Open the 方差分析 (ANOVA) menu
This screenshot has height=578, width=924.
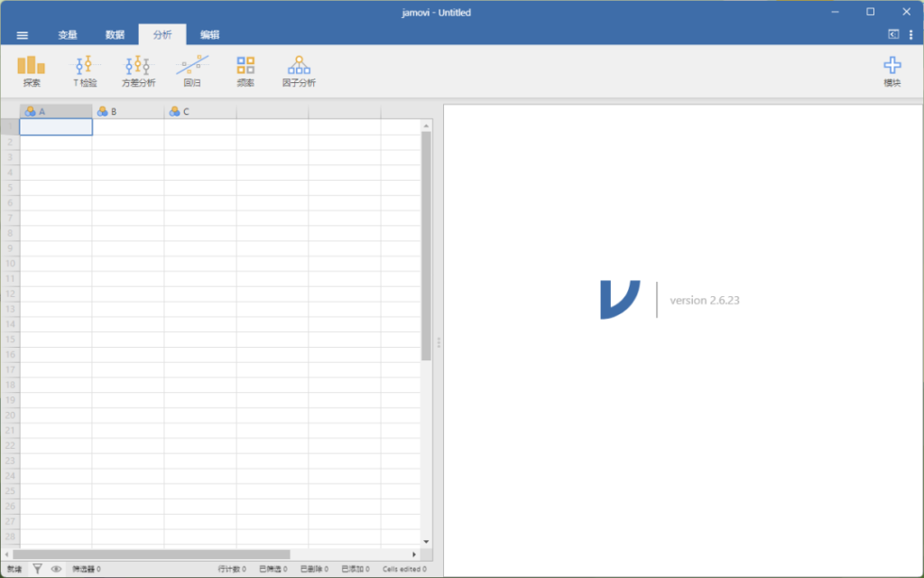point(138,70)
